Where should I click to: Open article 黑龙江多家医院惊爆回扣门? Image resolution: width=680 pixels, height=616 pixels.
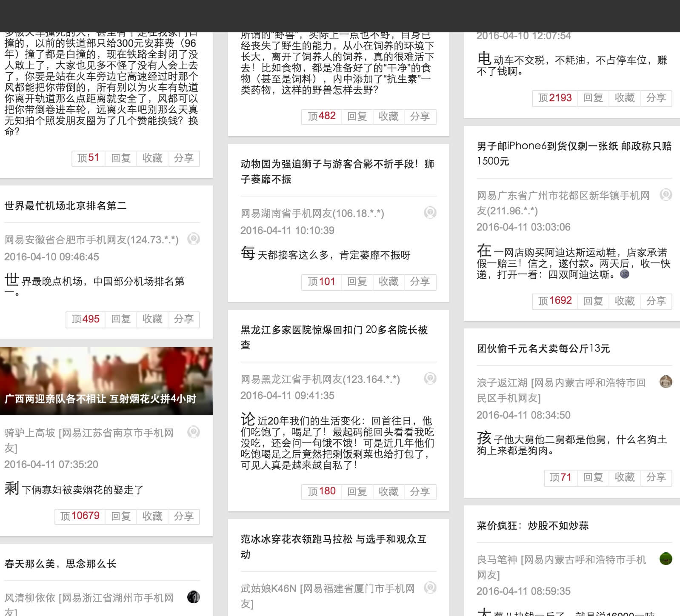tap(334, 337)
